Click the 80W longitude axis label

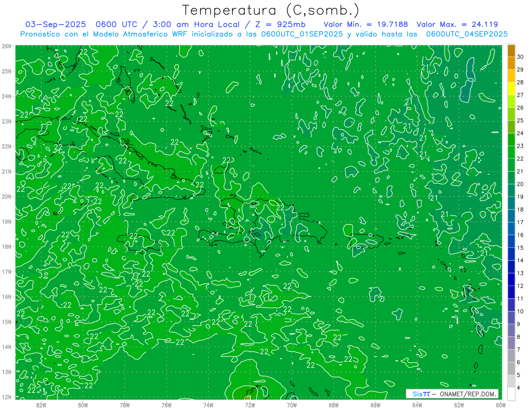pos(82,405)
